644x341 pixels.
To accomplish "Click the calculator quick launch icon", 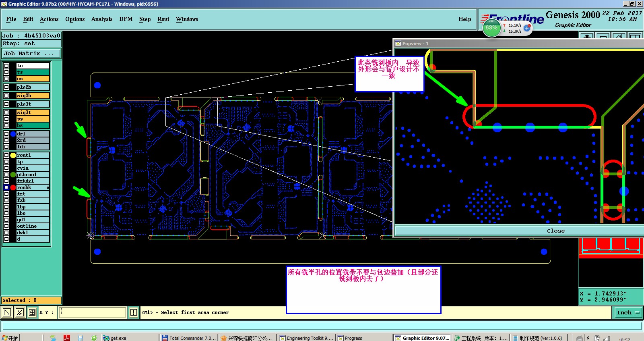I will tap(80, 338).
